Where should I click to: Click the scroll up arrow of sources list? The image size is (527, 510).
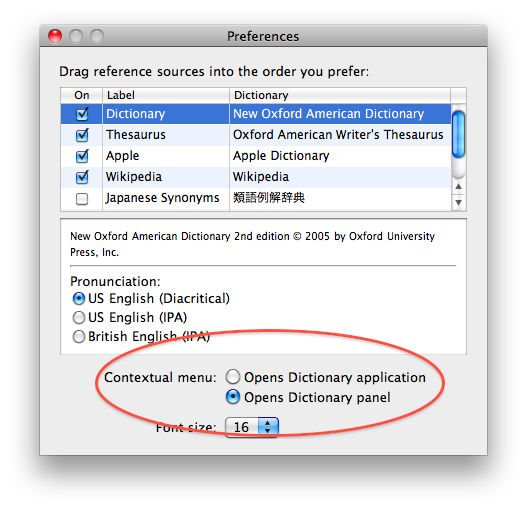[458, 186]
